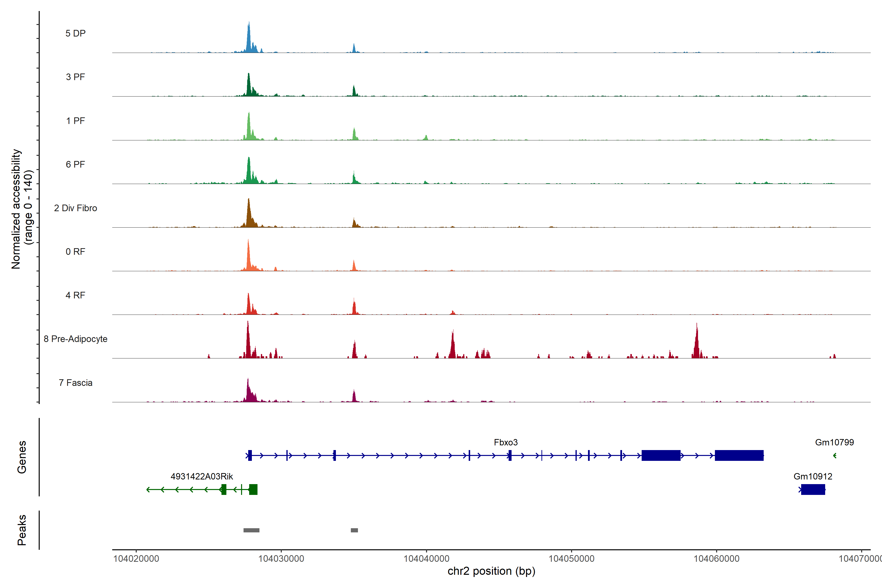The height and width of the screenshot is (588, 882).
Task: Click the 8 Pre-Adipocyte track label
Action: (x=75, y=339)
